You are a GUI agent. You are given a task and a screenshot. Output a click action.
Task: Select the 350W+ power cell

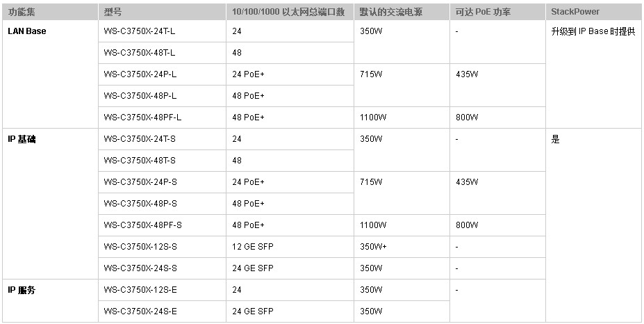pos(402,247)
